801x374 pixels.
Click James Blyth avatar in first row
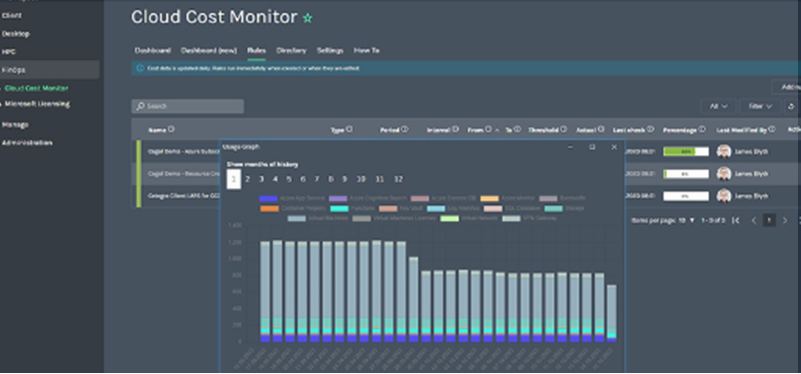pos(723,152)
